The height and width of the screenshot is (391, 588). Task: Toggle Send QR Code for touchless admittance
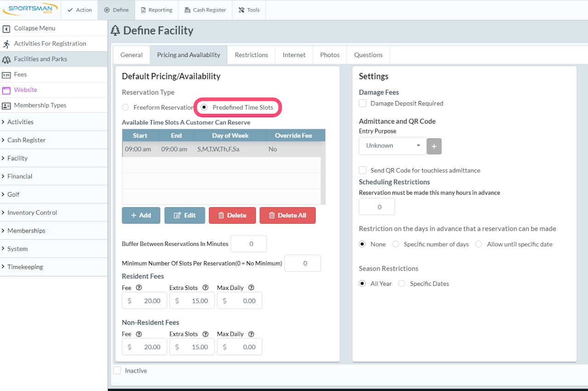(x=363, y=170)
